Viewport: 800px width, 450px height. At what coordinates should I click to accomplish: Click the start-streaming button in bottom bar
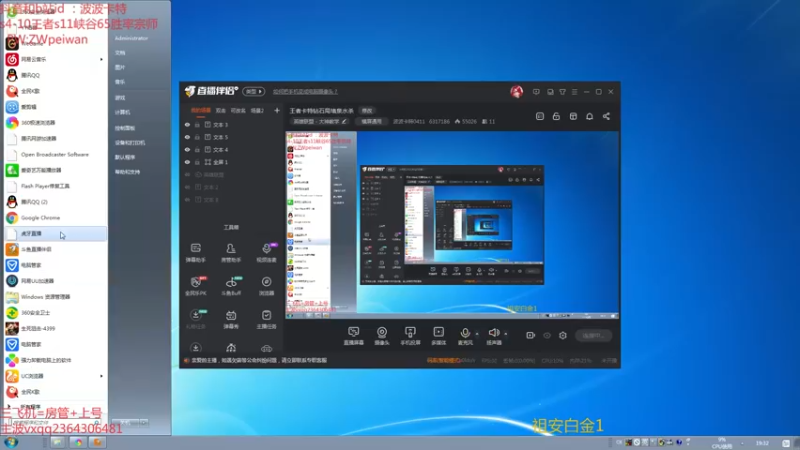click(593, 335)
